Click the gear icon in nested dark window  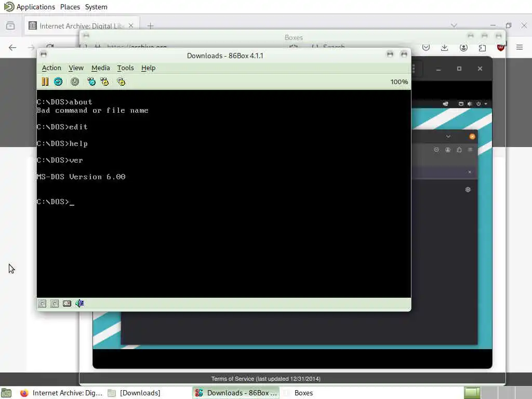point(468,190)
